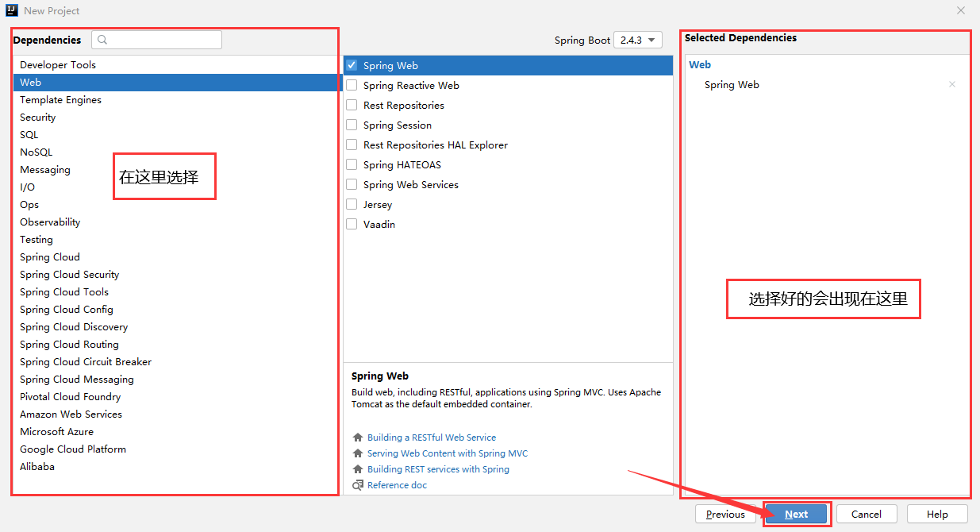Select the Web category
The image size is (980, 532).
pos(176,83)
